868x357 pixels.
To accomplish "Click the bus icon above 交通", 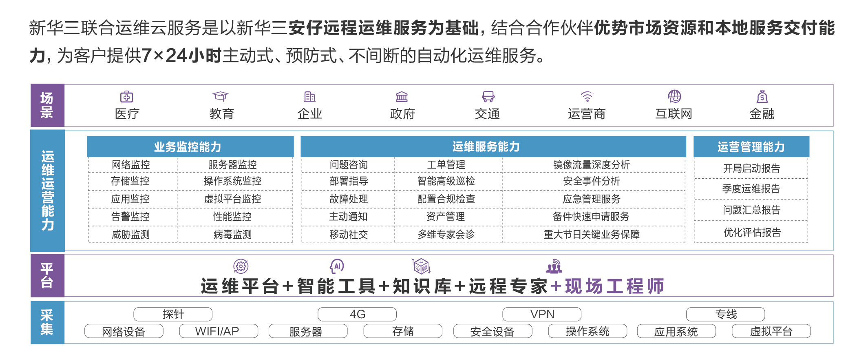I will click(488, 97).
